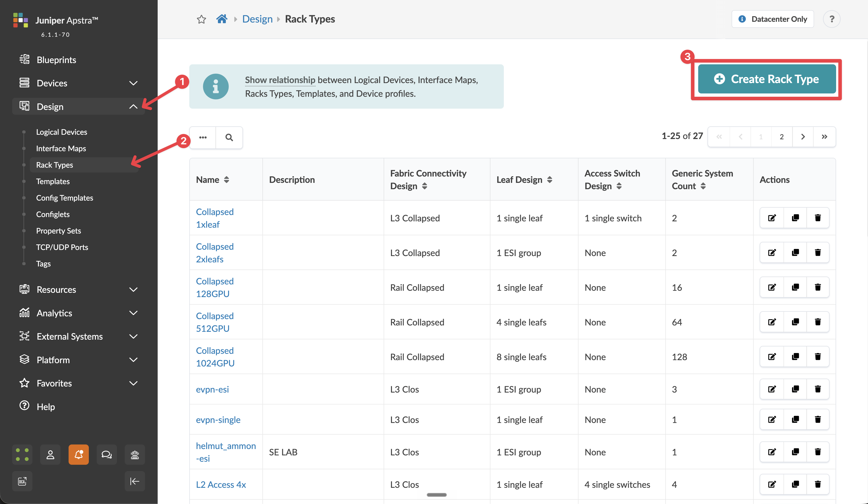Open the robot assistant icon
This screenshot has width=868, height=504.
(x=135, y=454)
